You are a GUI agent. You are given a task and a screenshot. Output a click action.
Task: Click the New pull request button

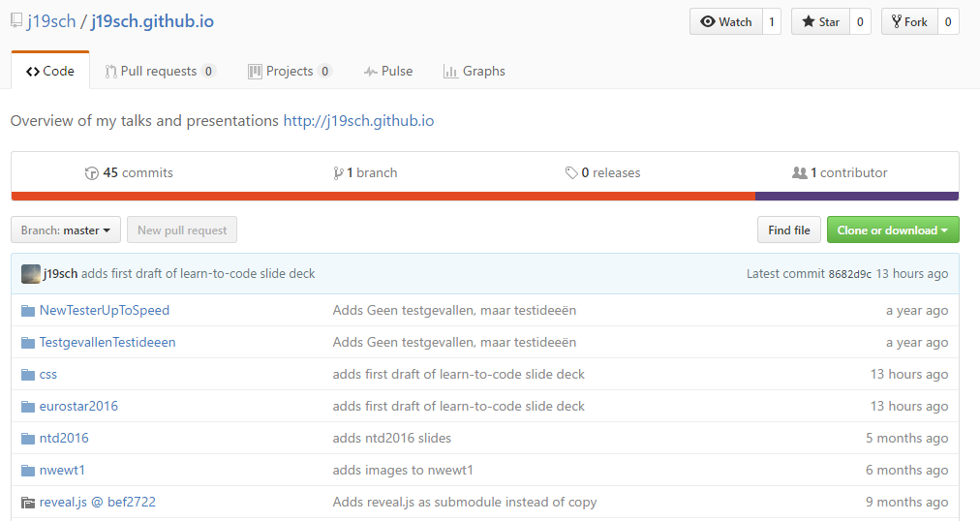(182, 230)
